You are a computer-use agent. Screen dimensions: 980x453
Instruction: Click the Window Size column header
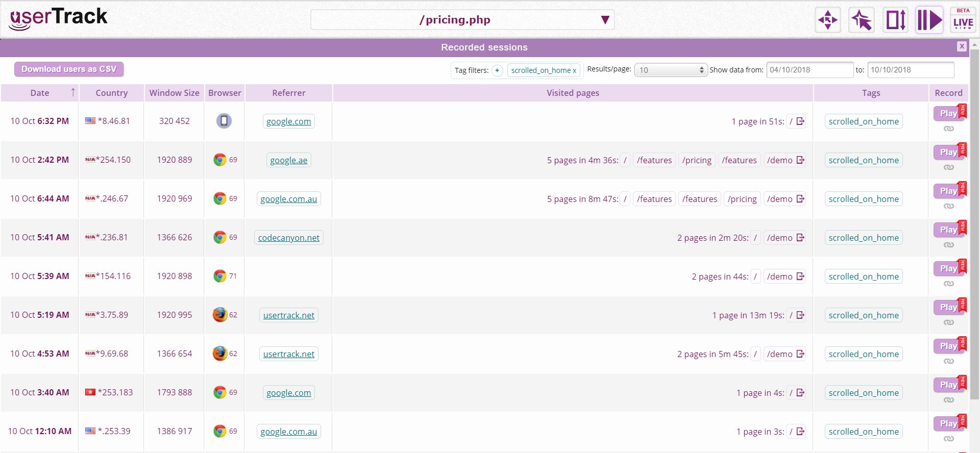point(174,93)
